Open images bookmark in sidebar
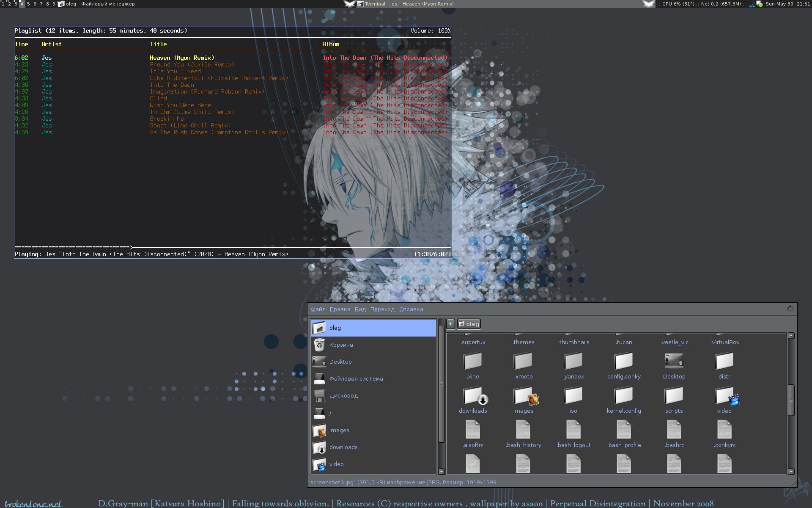The height and width of the screenshot is (508, 812). (x=373, y=430)
